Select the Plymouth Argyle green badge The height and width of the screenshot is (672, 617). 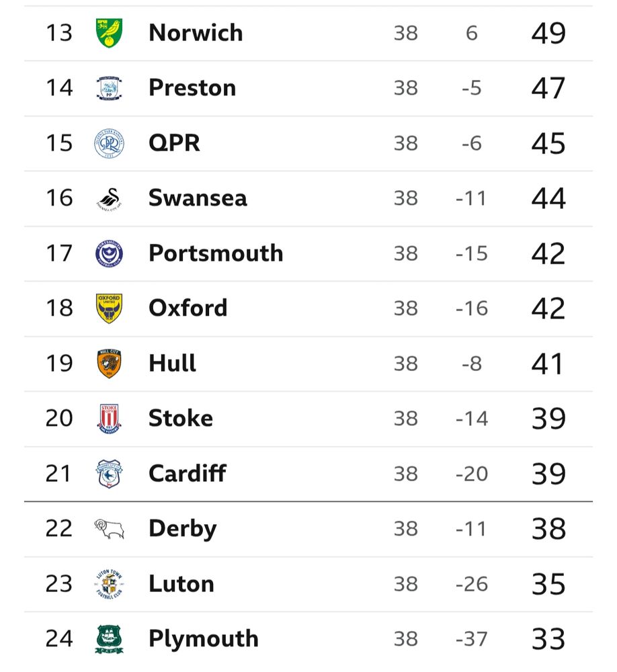109,639
